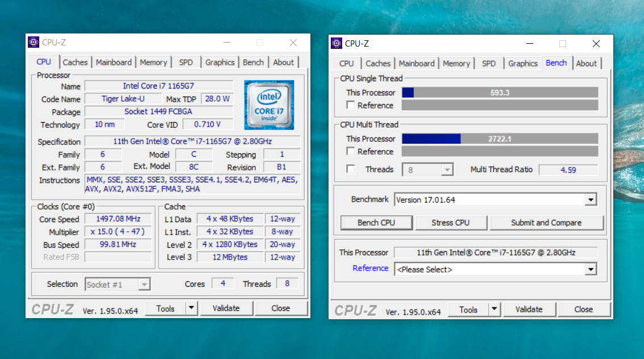Switch to Caches tab in left window

[x=75, y=62]
